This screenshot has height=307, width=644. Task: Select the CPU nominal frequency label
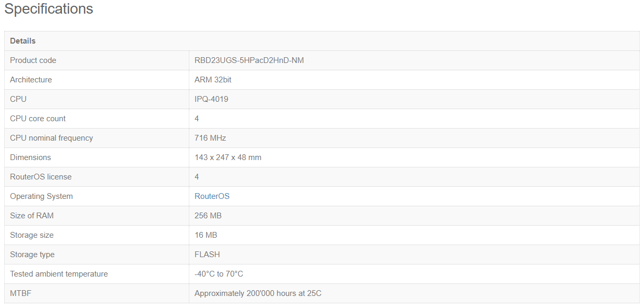click(51, 138)
